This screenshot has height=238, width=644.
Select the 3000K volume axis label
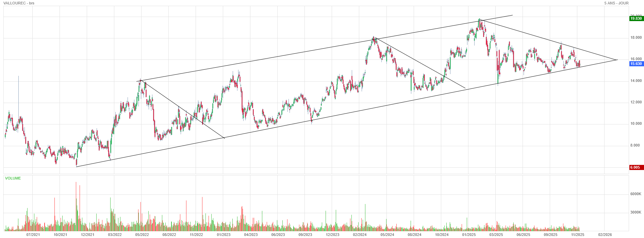pyautogui.click(x=635, y=212)
